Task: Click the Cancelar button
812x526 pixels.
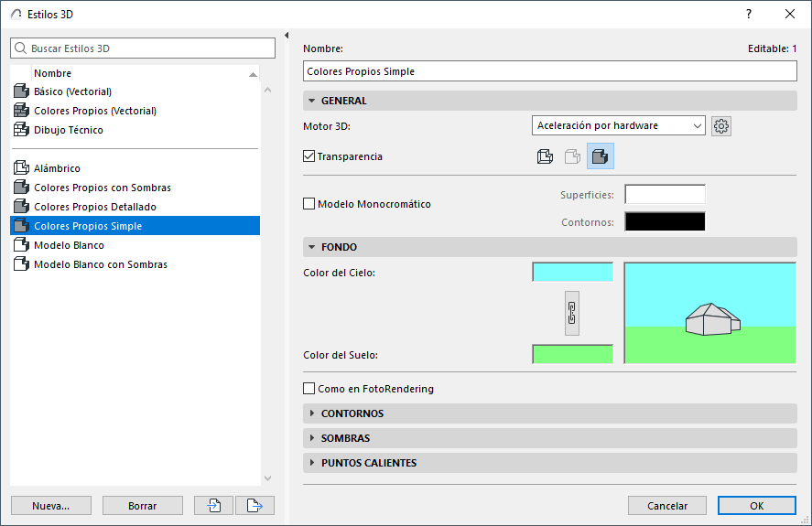Action: pyautogui.click(x=667, y=505)
